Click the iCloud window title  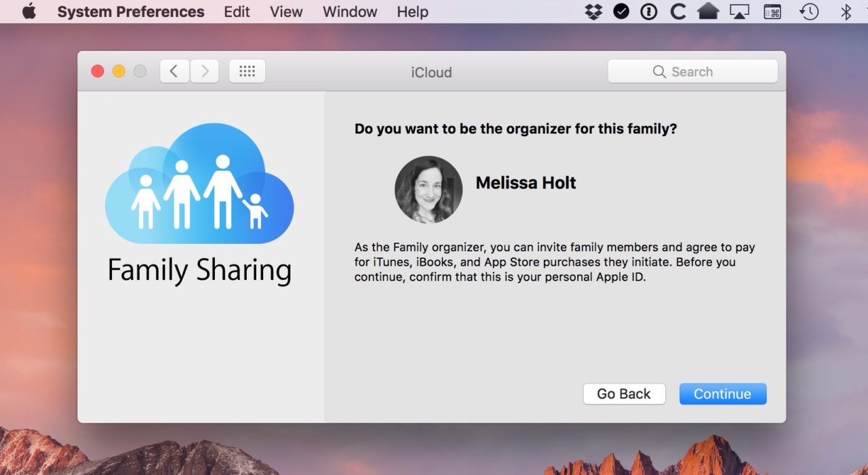click(x=431, y=72)
